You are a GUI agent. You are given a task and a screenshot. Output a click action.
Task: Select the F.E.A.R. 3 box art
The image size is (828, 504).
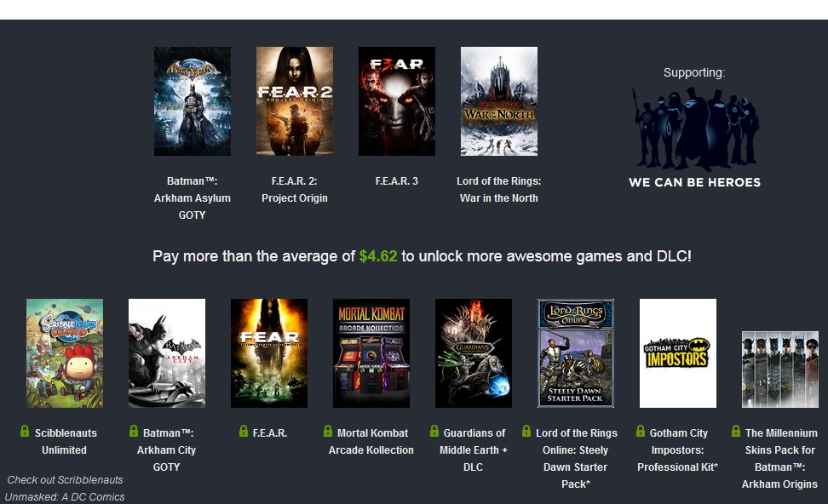pos(397,101)
